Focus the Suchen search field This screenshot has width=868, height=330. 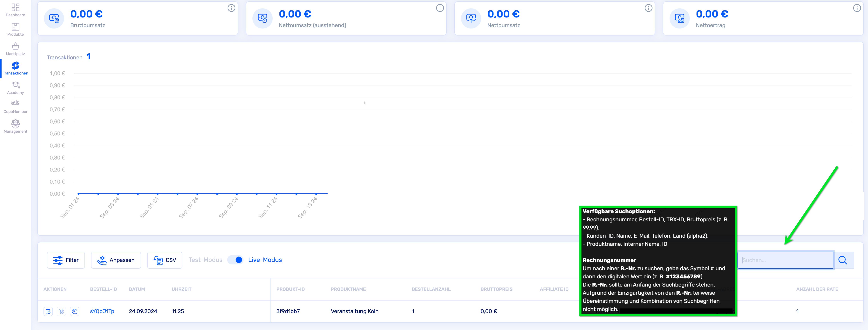click(x=785, y=260)
